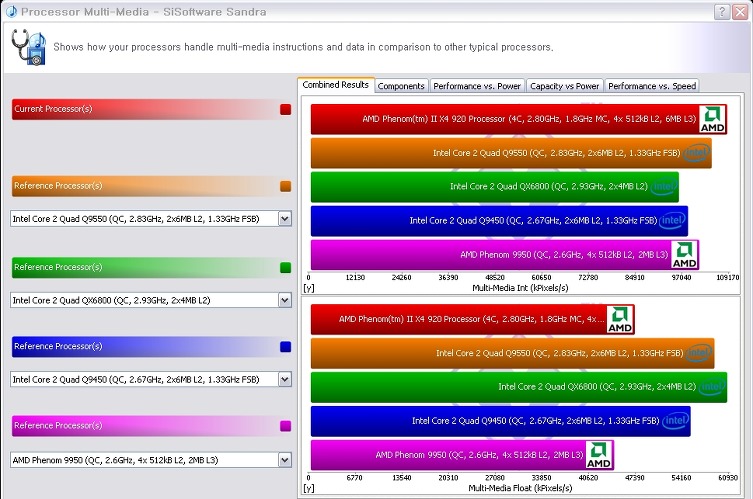
Task: Click the help question mark button
Action: 721,12
